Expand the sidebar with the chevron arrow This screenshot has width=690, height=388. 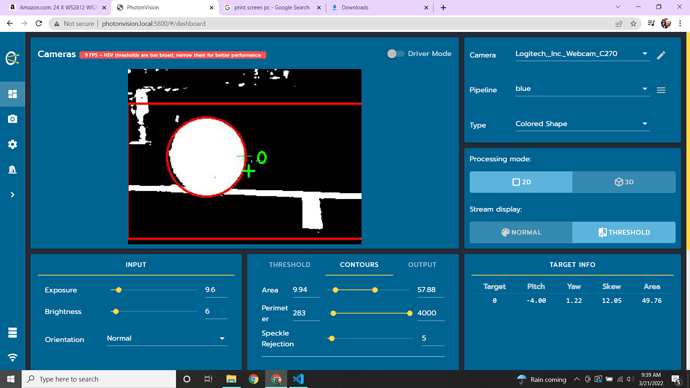click(x=12, y=194)
